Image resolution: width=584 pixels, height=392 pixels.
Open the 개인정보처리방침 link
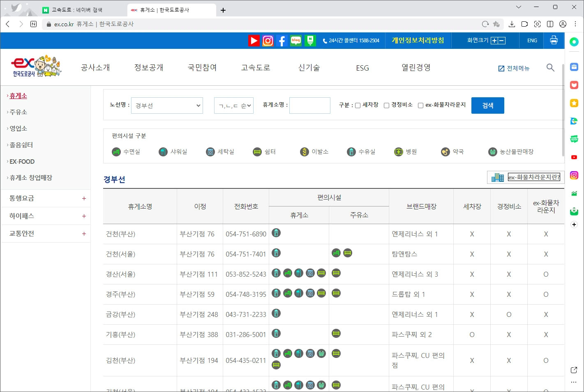point(418,40)
